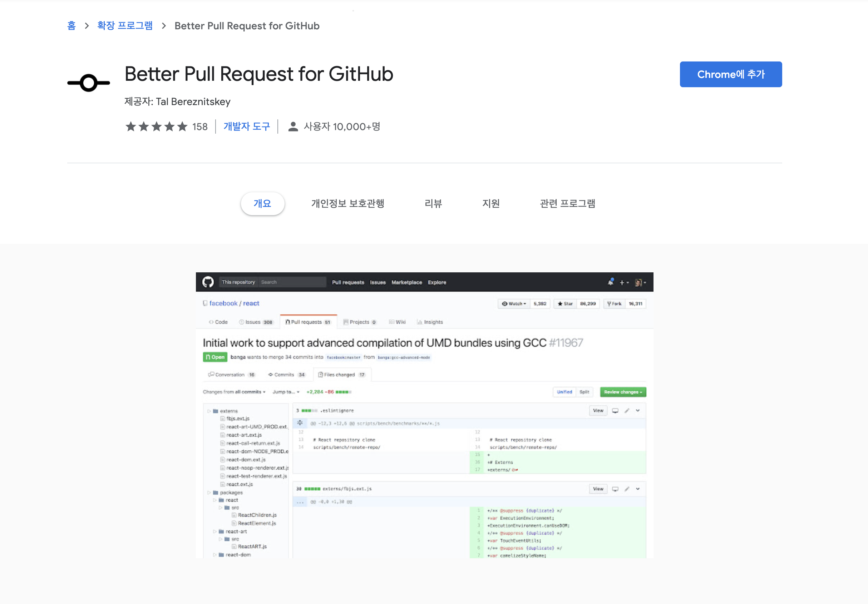Click the 홈 breadcrumb link
Image resolution: width=868 pixels, height=604 pixels.
pyautogui.click(x=71, y=26)
